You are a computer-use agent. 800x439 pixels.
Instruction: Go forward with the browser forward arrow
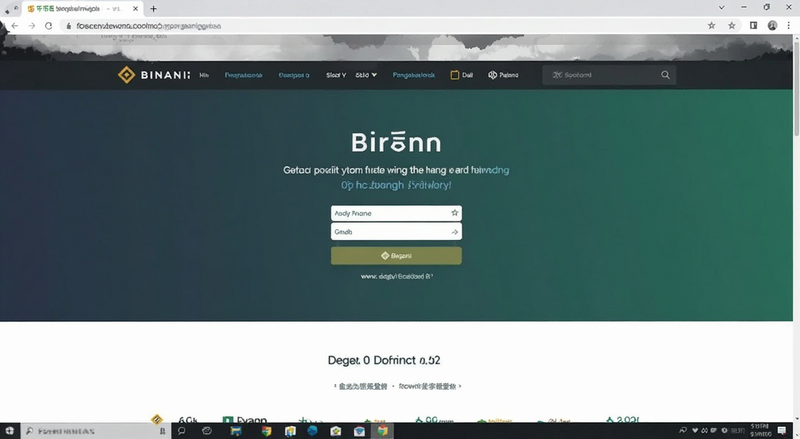32,26
